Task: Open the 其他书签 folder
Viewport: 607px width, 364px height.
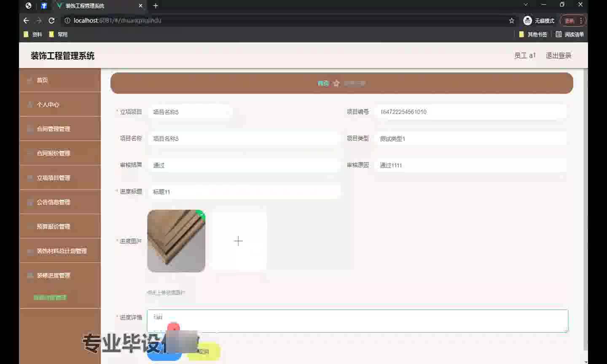Action: click(x=533, y=34)
